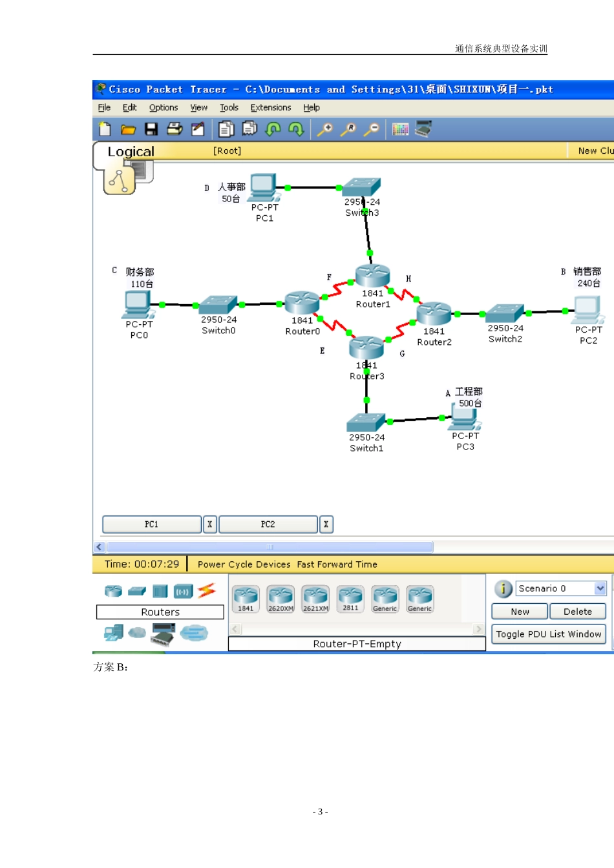Close the PC1 window tab
The height and width of the screenshot is (868, 614).
(x=209, y=524)
